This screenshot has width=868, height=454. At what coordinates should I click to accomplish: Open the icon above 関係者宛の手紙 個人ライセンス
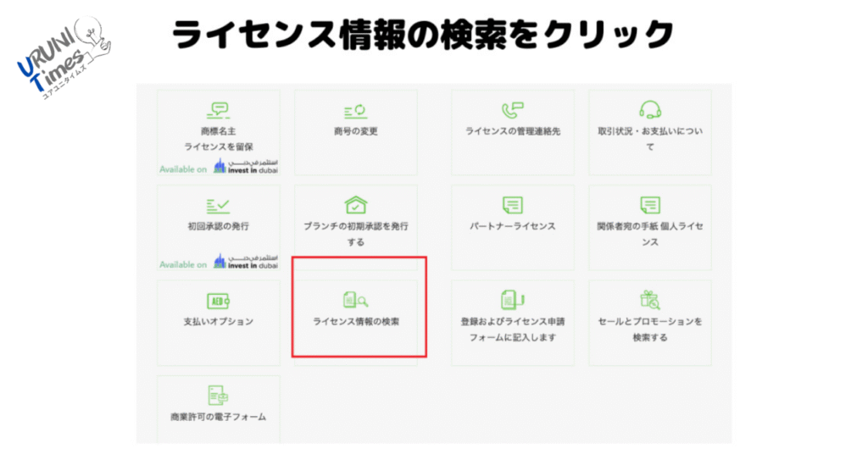[x=650, y=205]
